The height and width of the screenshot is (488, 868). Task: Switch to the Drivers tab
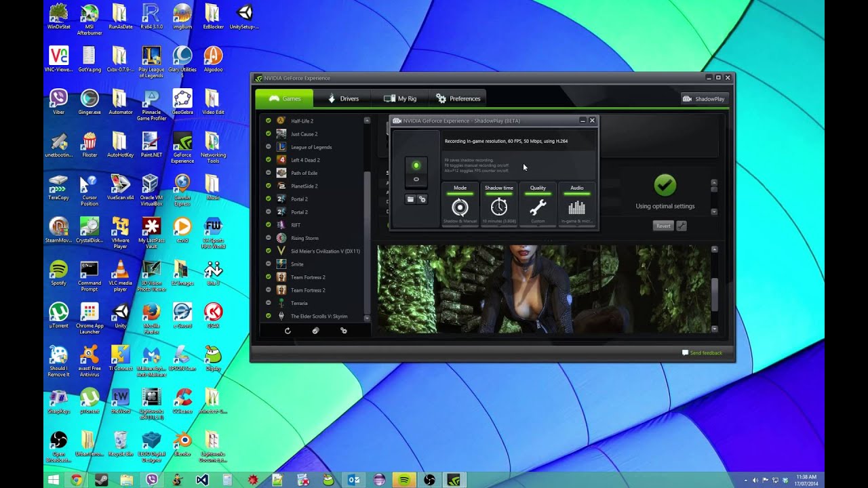(343, 98)
